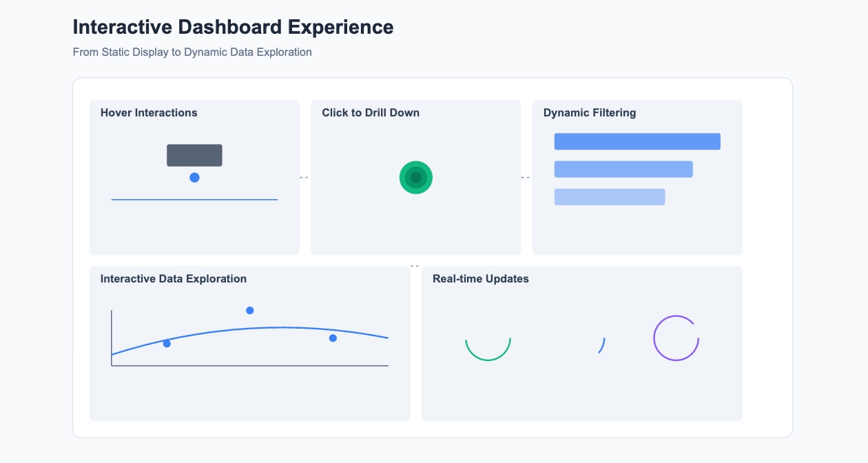Select the shortest light blue filter bar

click(x=610, y=197)
